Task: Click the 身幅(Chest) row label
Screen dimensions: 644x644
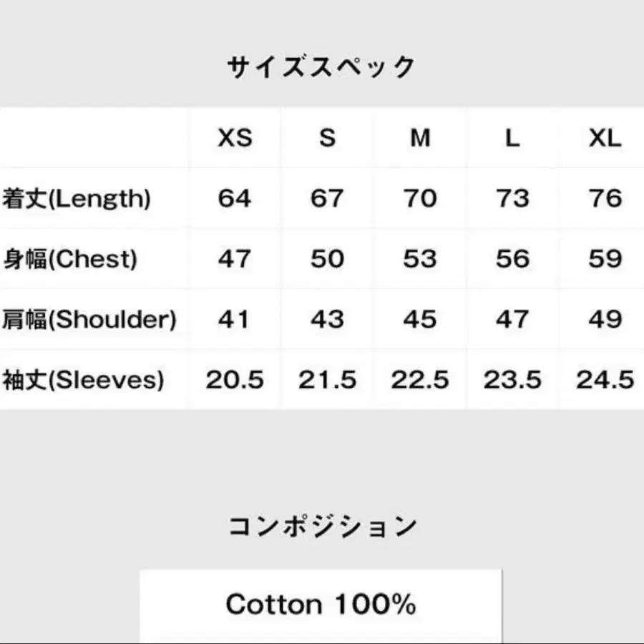Action: click(x=70, y=259)
